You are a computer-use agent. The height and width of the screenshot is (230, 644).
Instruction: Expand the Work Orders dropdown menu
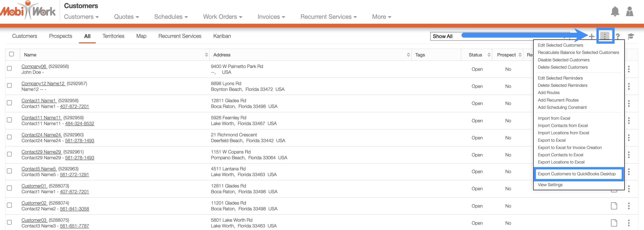223,17
